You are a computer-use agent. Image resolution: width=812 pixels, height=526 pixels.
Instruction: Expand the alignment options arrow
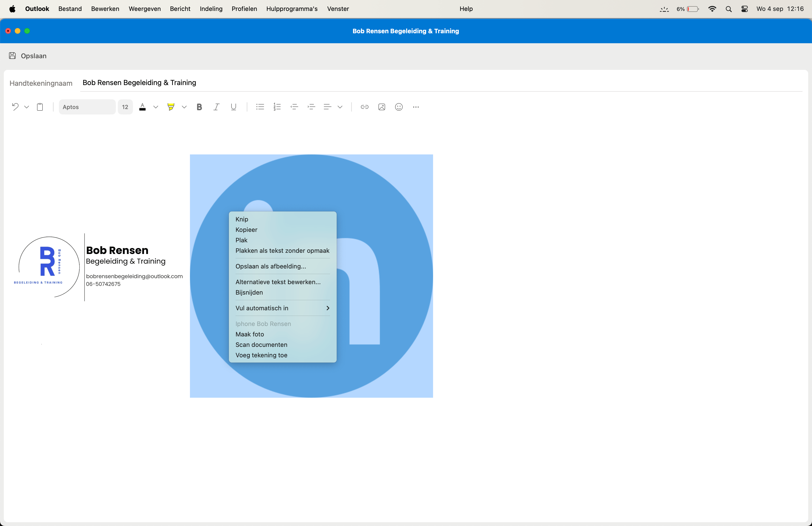[x=340, y=107]
